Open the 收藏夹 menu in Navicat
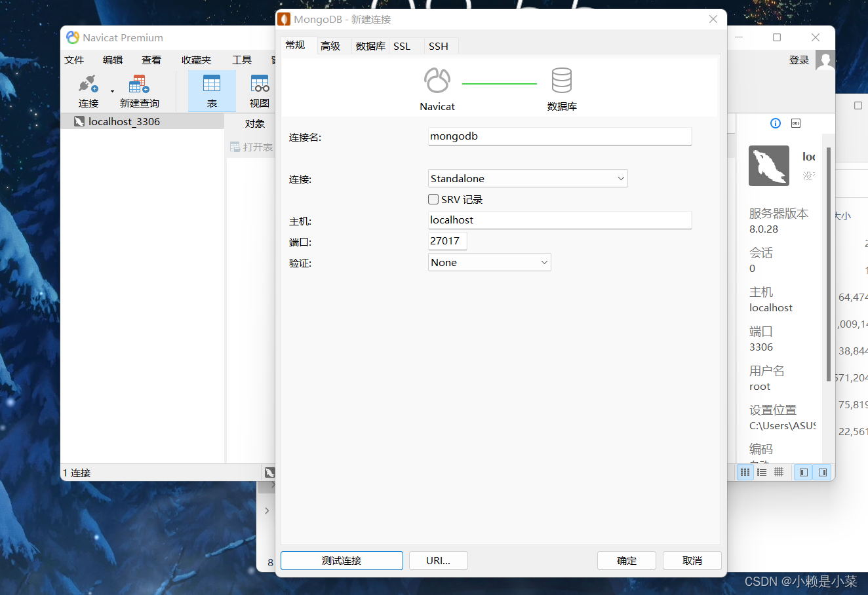This screenshot has width=868, height=595. (x=196, y=60)
